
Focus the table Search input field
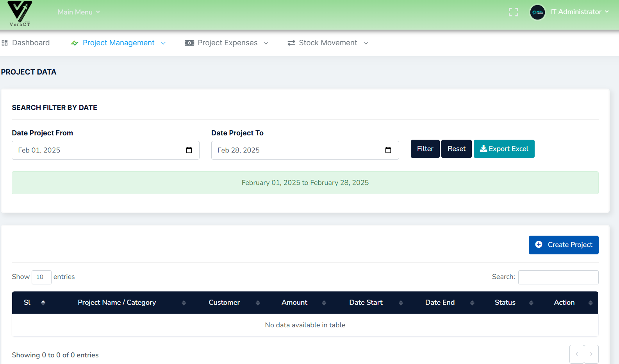(558, 277)
